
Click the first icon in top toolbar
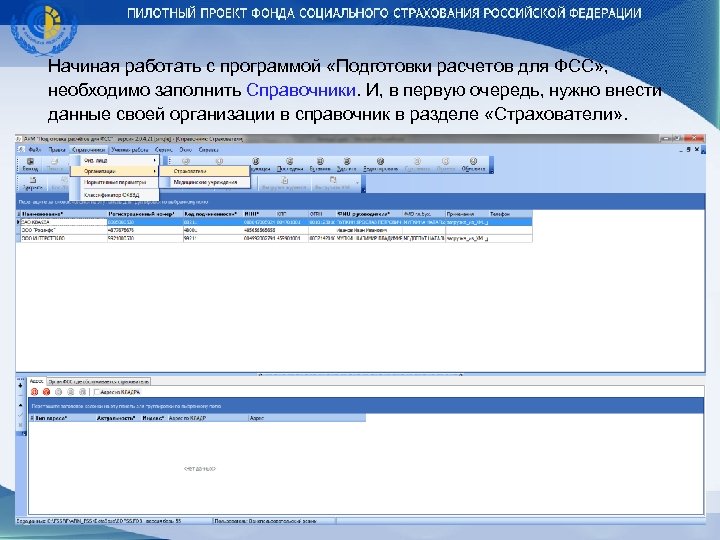click(x=30, y=164)
